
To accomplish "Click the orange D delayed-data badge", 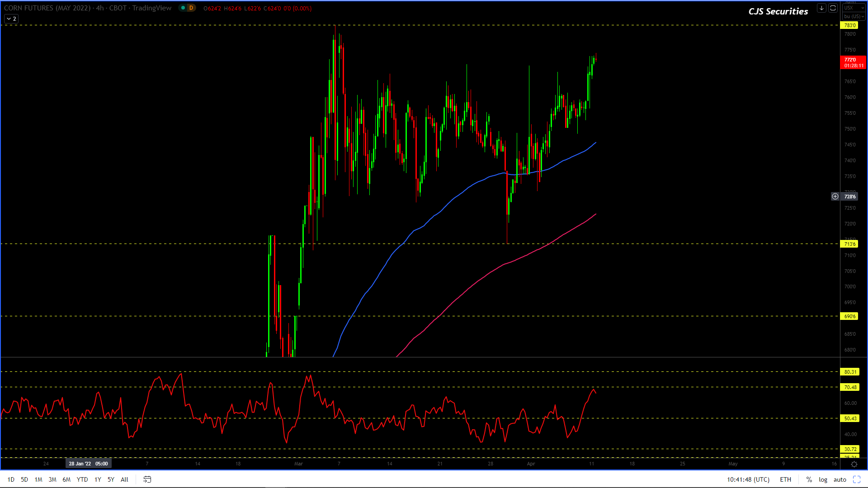I will 191,8.
